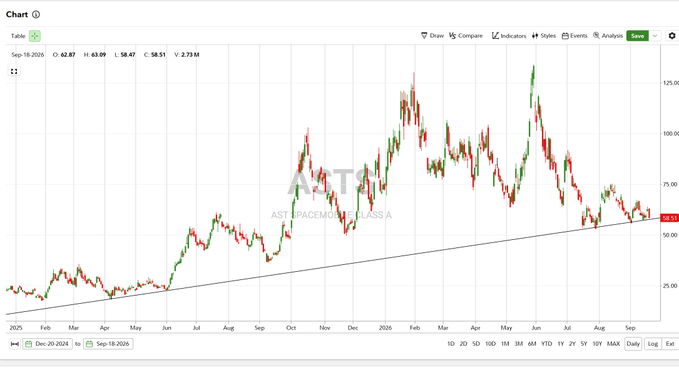Toggle the green crosshair tool button
The width and height of the screenshot is (679, 377).
tap(35, 36)
